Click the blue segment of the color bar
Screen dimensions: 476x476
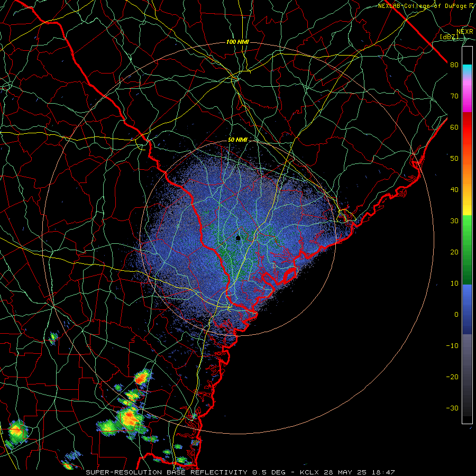pos(467,309)
